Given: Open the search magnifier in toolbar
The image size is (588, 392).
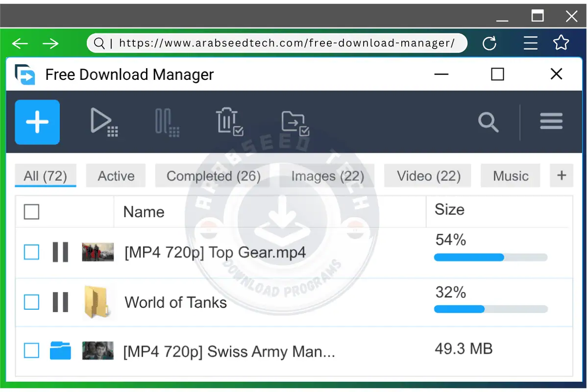Looking at the screenshot, I should (488, 122).
